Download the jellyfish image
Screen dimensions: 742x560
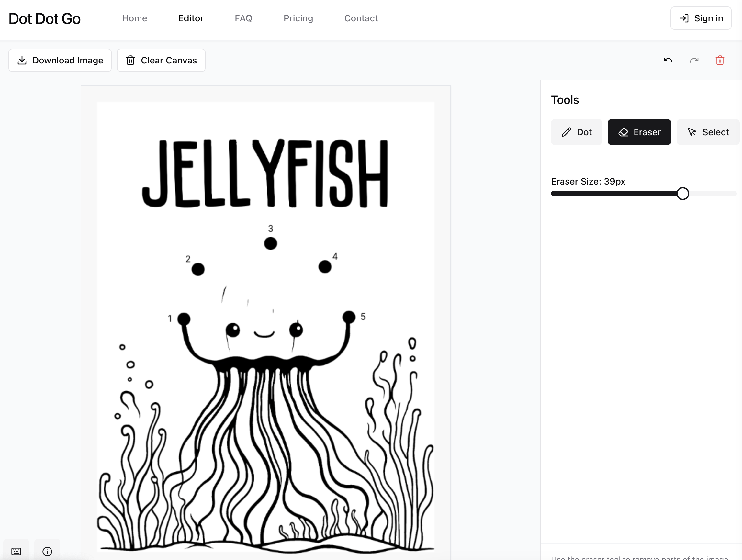(60, 60)
